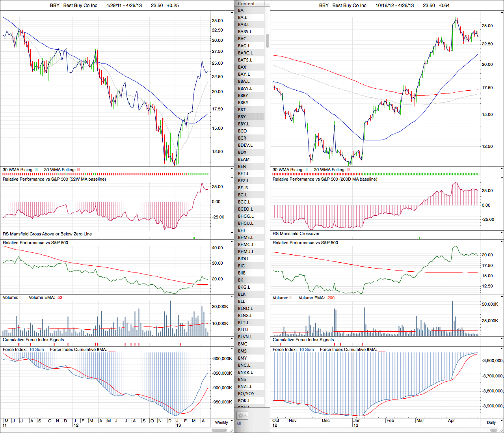Select the highlighted BBY symbol row
Viewport: 504px width, 433px height.
(x=242, y=117)
